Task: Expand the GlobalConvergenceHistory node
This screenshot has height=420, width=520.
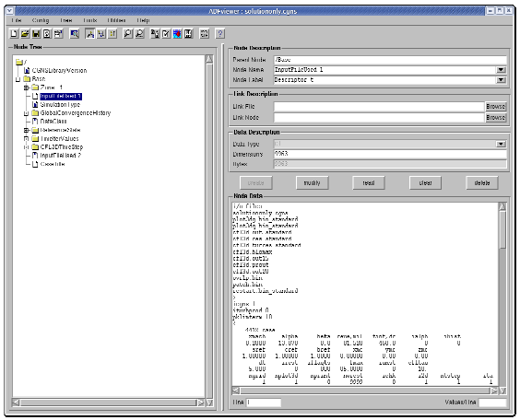Action: 26,113
